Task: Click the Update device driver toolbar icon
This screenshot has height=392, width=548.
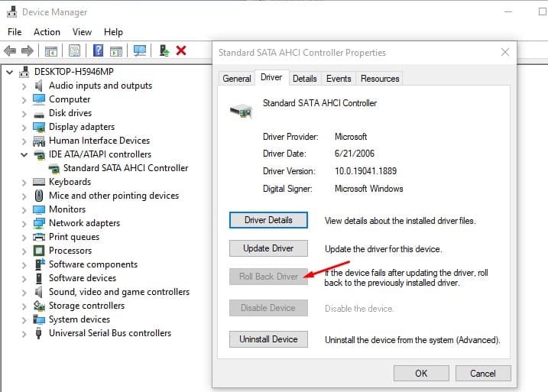Action: point(164,50)
